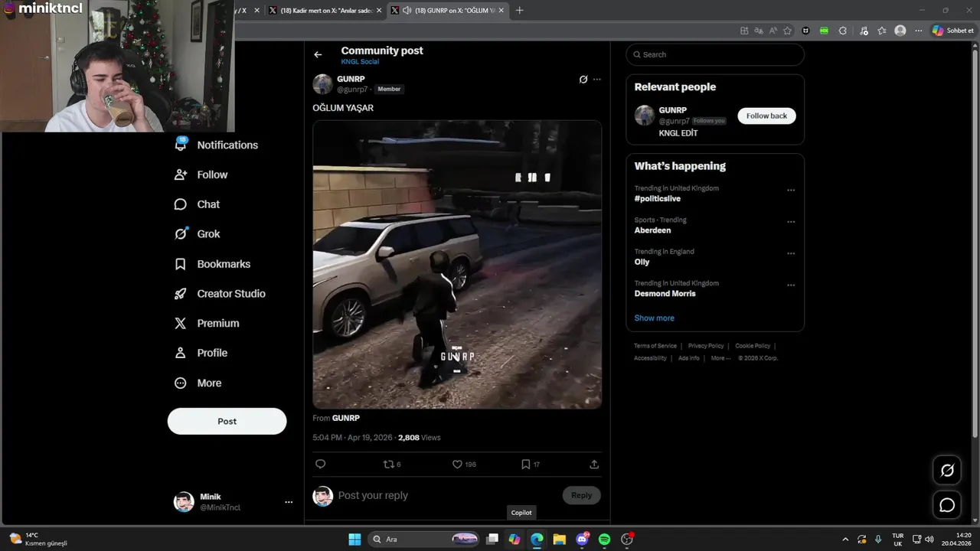Mute audio on the GUNRP tab
Screen dimensions: 980x551
point(407,11)
